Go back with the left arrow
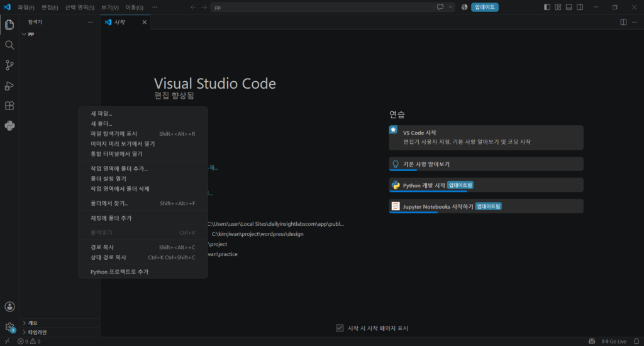 point(192,7)
